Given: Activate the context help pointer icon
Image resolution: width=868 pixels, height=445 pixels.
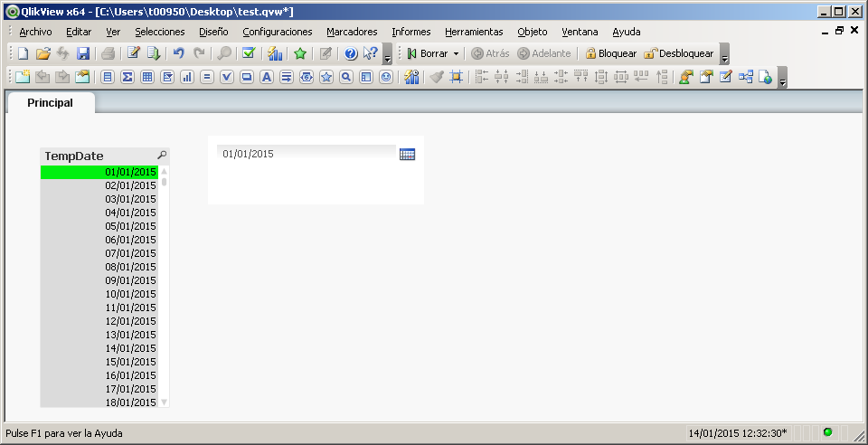Looking at the screenshot, I should 370,53.
